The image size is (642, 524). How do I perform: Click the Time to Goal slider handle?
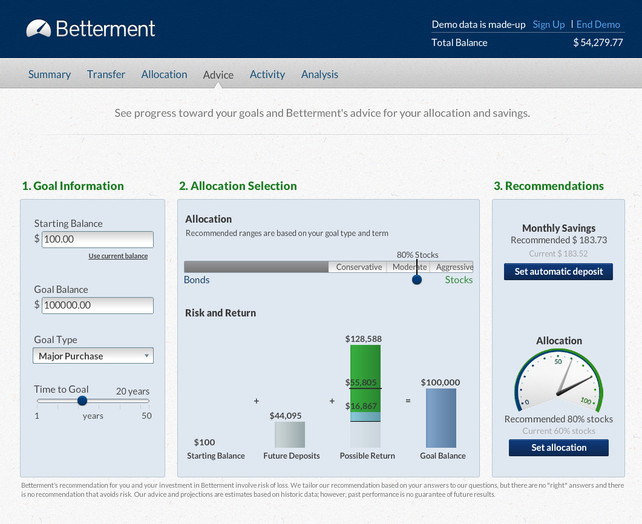[x=82, y=401]
